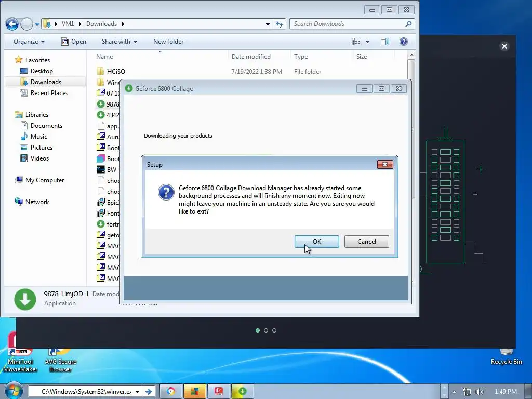Select the first green carousel dot
Viewport: 532px width, 399px height.
point(258,330)
